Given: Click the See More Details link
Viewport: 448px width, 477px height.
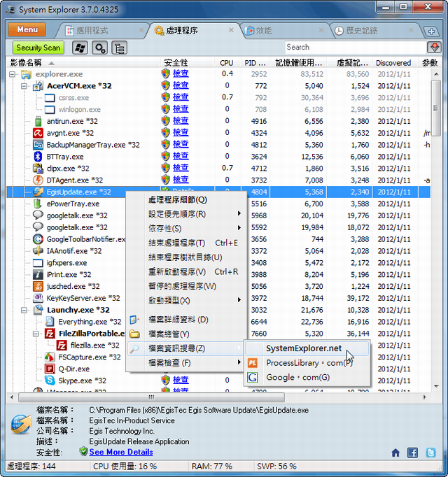Looking at the screenshot, I should tap(121, 453).
